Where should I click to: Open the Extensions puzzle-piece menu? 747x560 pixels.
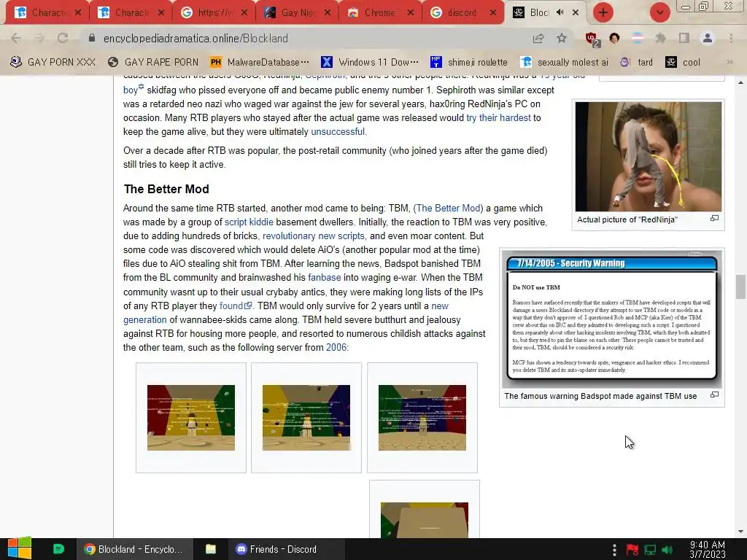[x=660, y=38]
